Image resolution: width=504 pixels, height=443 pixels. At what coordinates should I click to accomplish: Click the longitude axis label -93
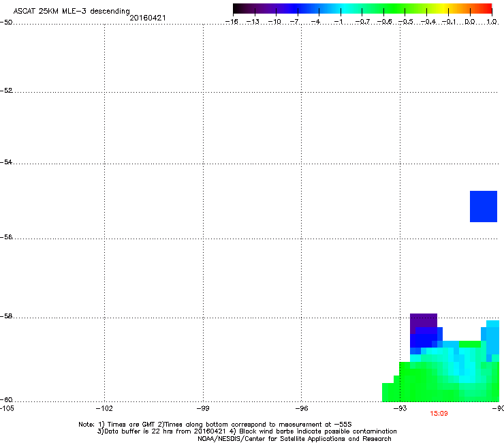400,408
